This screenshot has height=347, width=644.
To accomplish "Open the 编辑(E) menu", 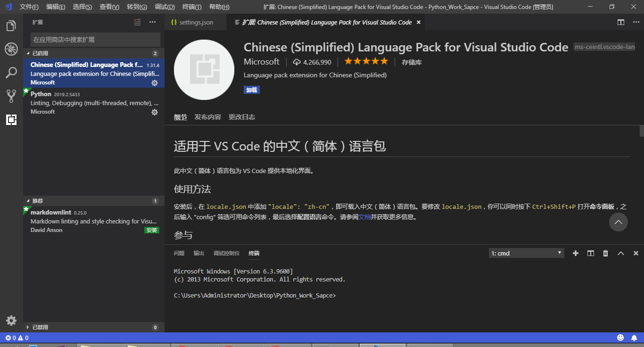I will click(x=56, y=7).
